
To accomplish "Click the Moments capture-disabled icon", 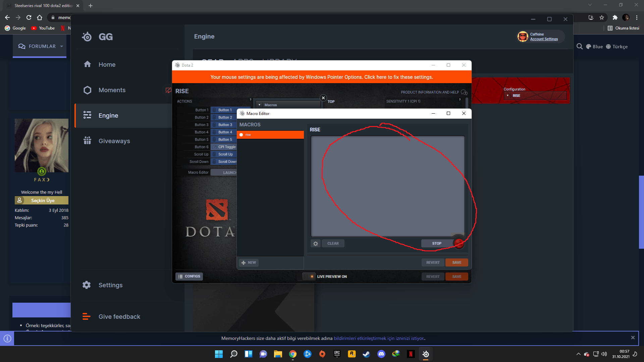I will point(168,90).
